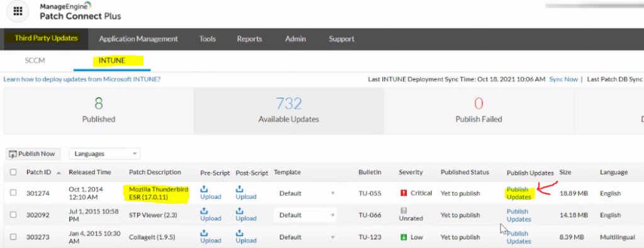Screen dimensions: 644x248
Task: Click Post-Script upload icon for Mozilla Thunderbird
Action: [x=240, y=189]
